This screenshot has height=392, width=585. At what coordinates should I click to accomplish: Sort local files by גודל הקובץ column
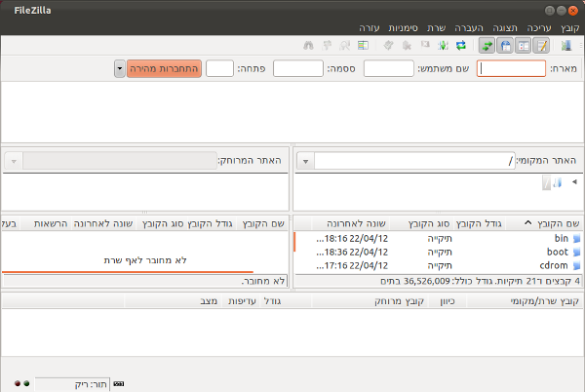coord(479,223)
